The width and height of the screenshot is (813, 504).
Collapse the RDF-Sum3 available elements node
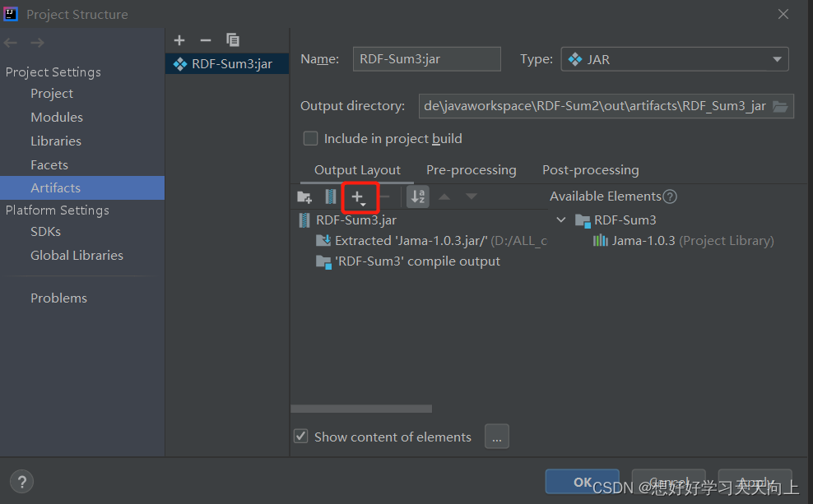[x=561, y=220]
